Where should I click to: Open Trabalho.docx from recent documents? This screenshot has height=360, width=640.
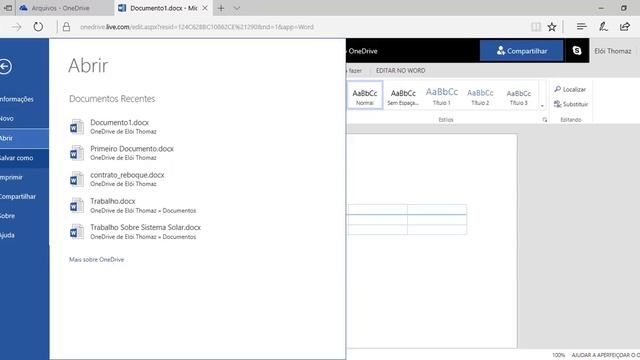pos(113,201)
